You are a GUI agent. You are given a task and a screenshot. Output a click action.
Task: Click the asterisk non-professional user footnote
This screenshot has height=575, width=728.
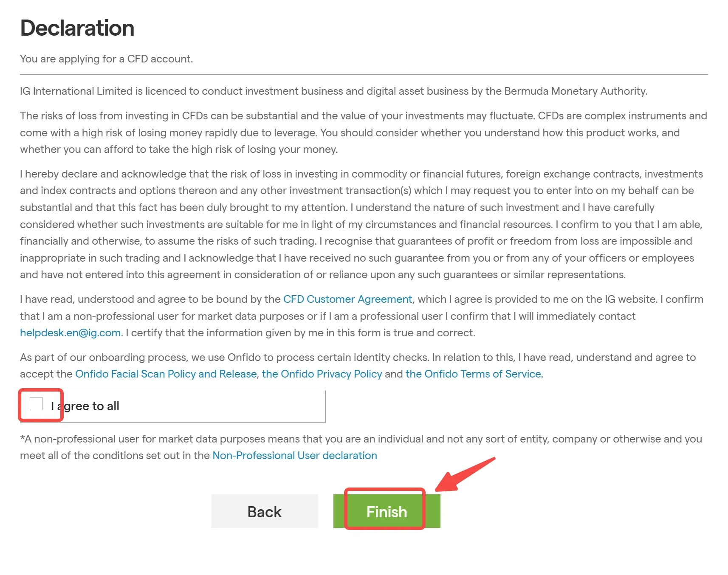tap(361, 447)
